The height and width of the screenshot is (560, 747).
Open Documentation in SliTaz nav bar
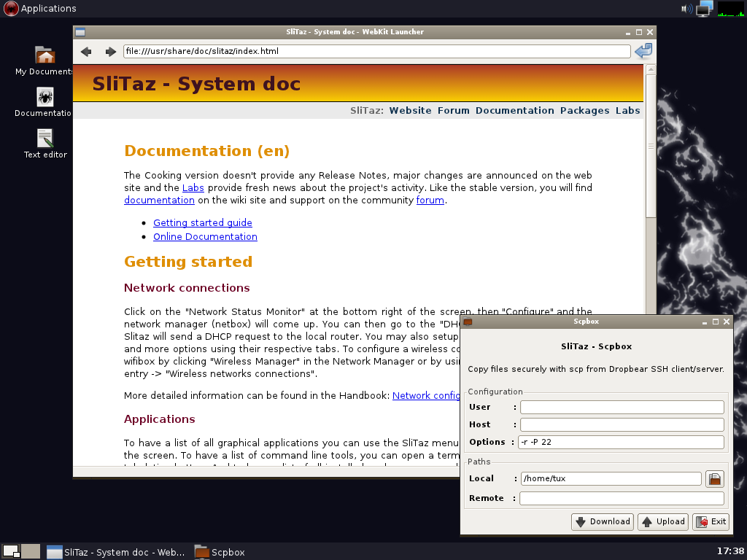[x=514, y=111]
